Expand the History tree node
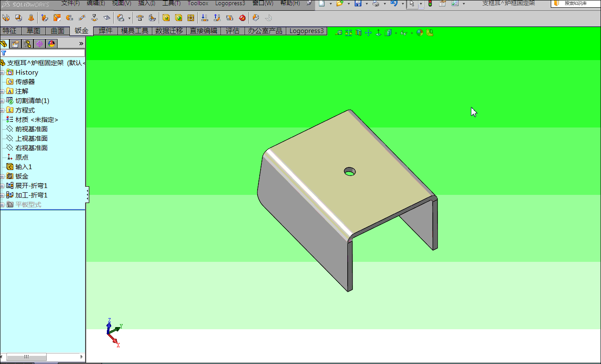 click(x=2, y=73)
